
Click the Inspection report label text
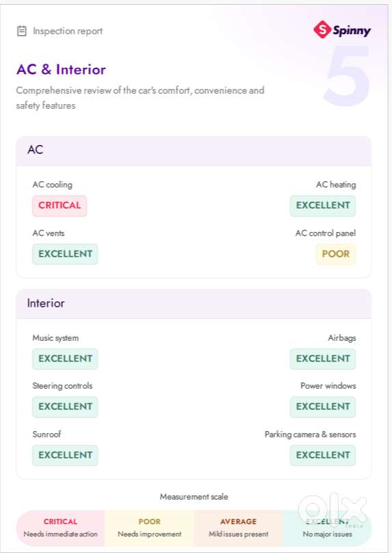point(68,31)
